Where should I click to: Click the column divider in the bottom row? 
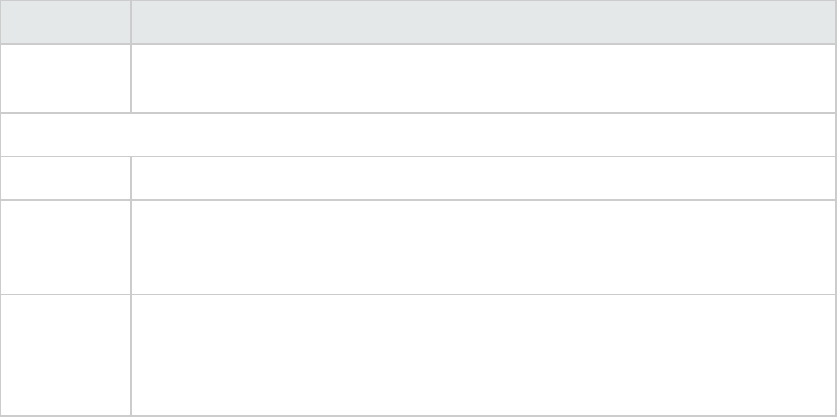pyautogui.click(x=131, y=354)
